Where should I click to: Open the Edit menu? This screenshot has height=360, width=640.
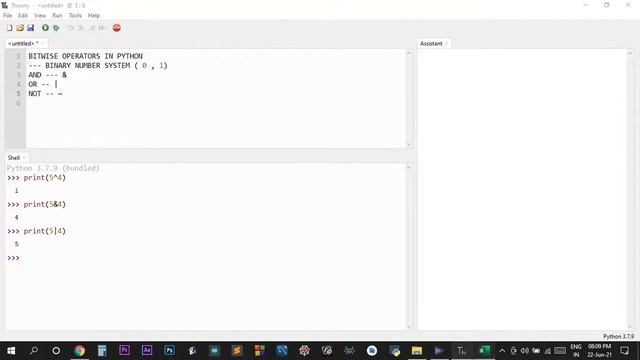[x=23, y=16]
